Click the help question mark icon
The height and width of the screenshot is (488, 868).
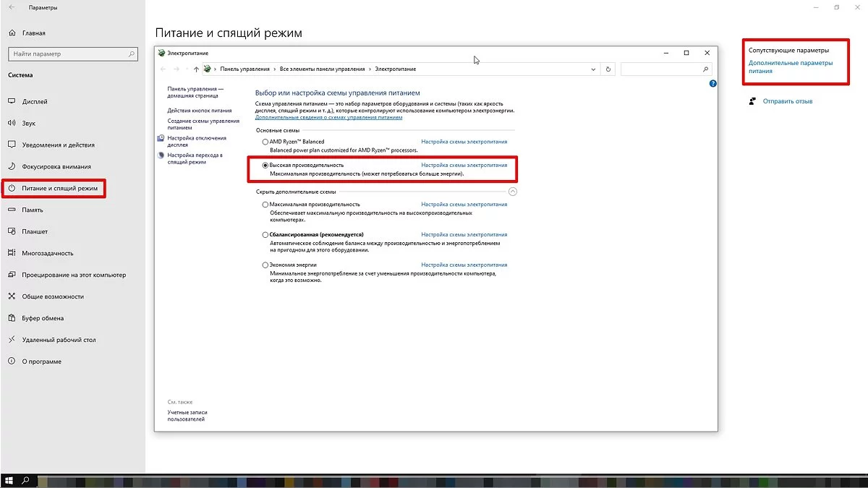pos(712,84)
